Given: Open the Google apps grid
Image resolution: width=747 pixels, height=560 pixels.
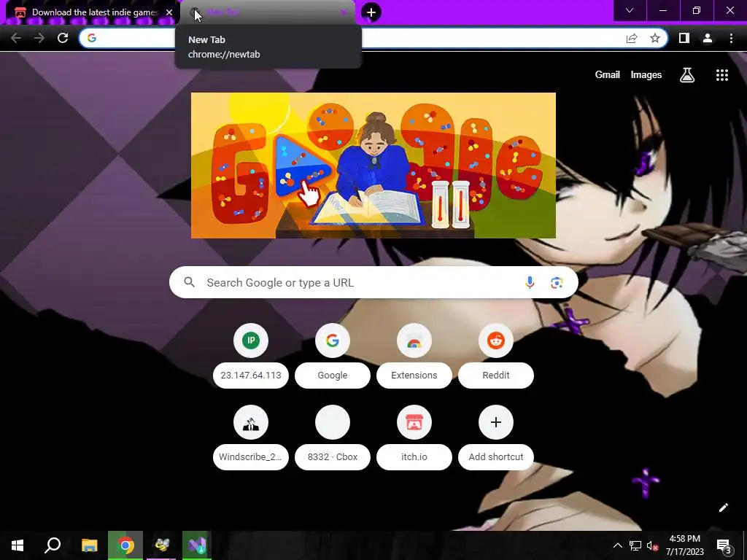Looking at the screenshot, I should coord(721,75).
